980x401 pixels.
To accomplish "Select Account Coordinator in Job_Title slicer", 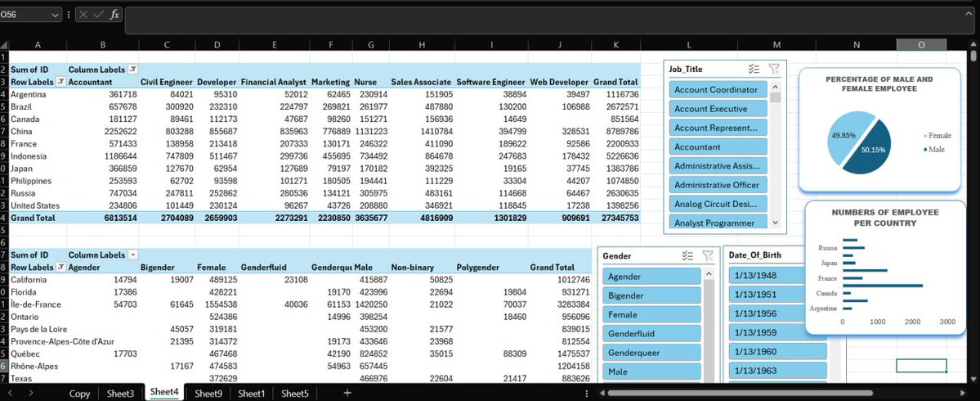I will coord(718,89).
